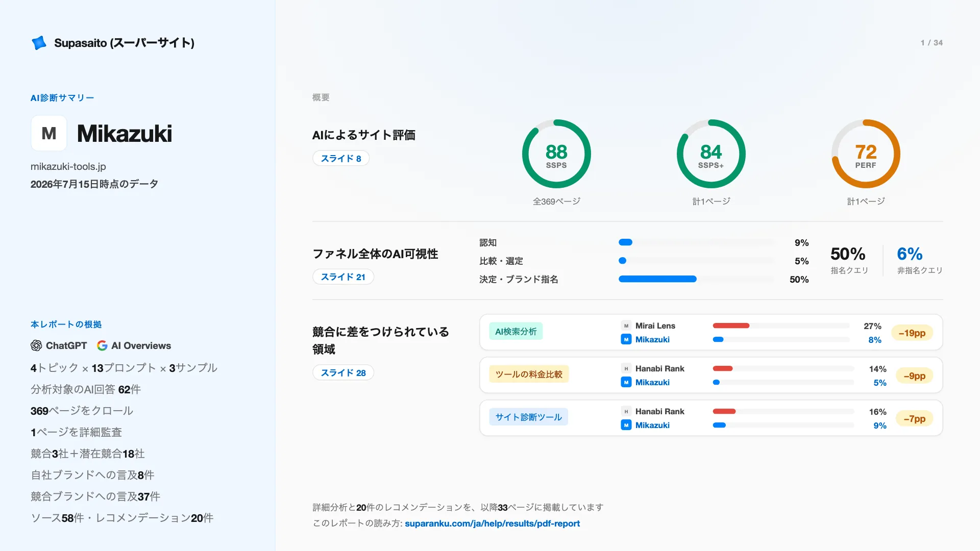The width and height of the screenshot is (980, 551).
Task: Click the –7pp gap badge
Action: click(x=915, y=418)
